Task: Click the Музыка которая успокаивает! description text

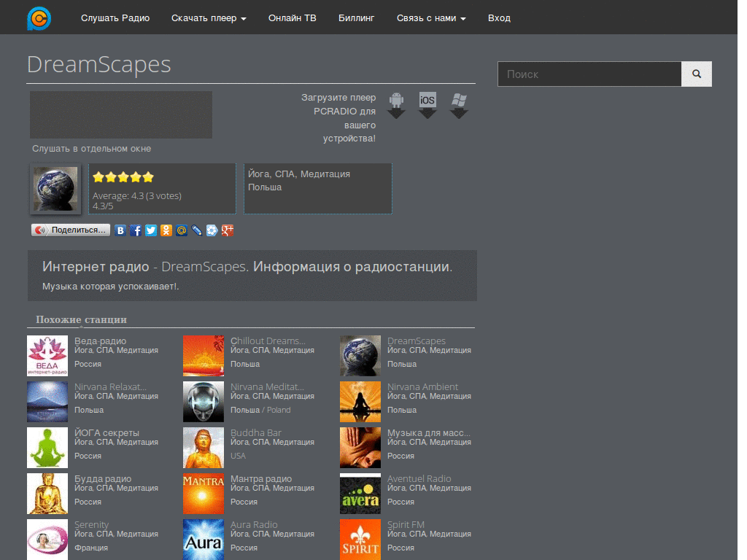Action: (x=111, y=286)
